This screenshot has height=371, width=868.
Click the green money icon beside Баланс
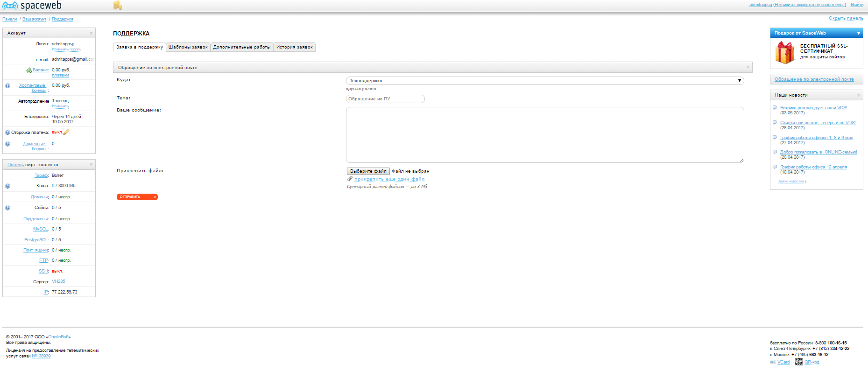tap(29, 70)
